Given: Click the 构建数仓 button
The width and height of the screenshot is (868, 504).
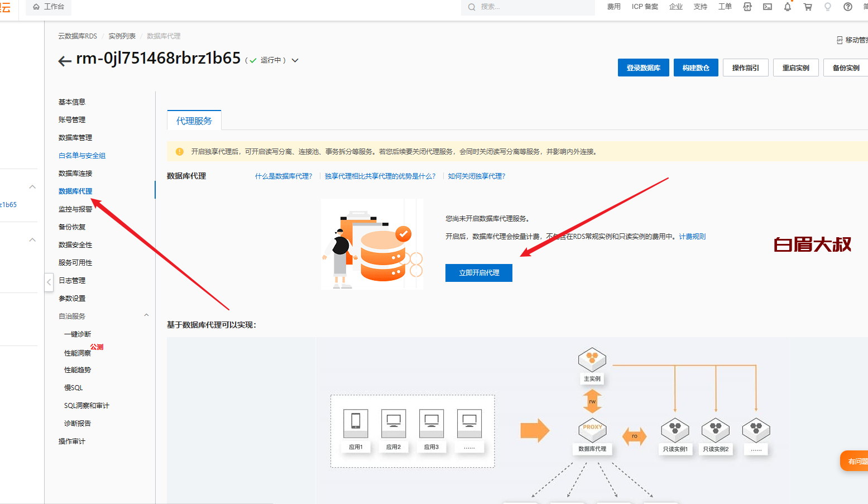Looking at the screenshot, I should coord(696,68).
